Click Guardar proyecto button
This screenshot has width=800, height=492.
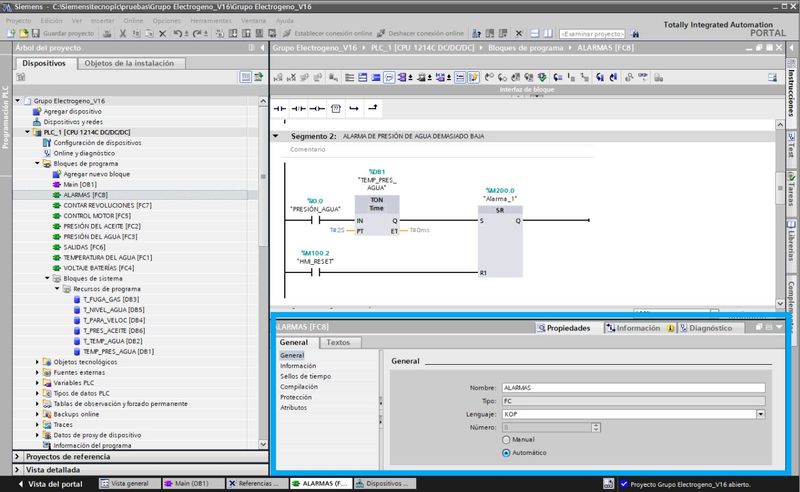[x=64, y=34]
